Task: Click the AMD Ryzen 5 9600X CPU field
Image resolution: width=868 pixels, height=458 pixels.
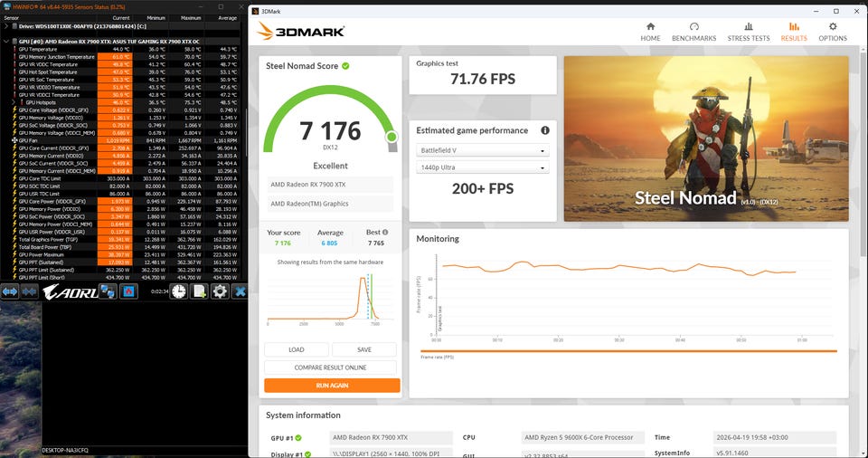Action: 583,437
